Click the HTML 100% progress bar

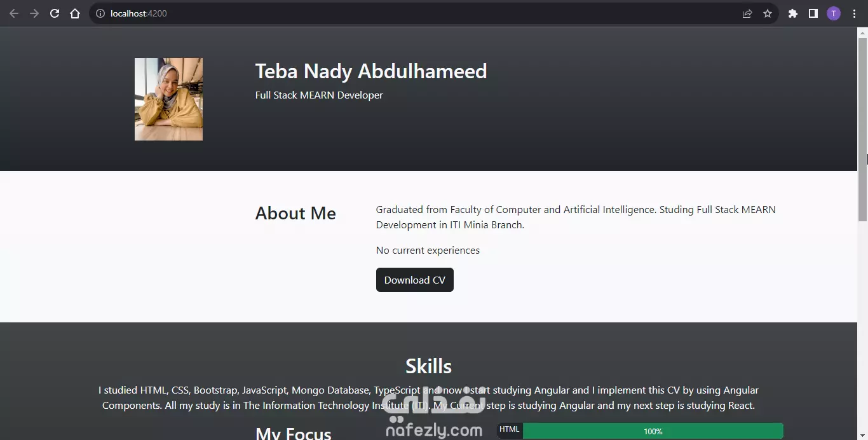(653, 431)
